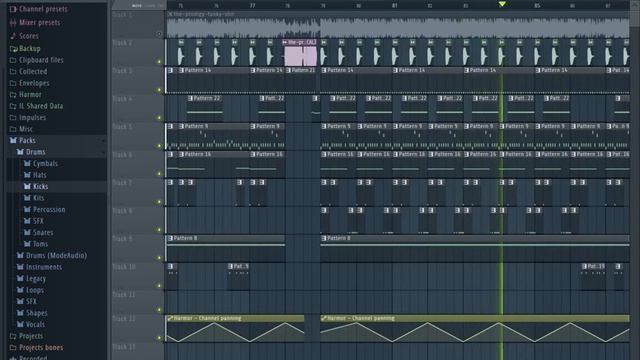The image size is (640, 360).
Task: Select second Harmor Channel panning automation clip
Action: (475, 329)
